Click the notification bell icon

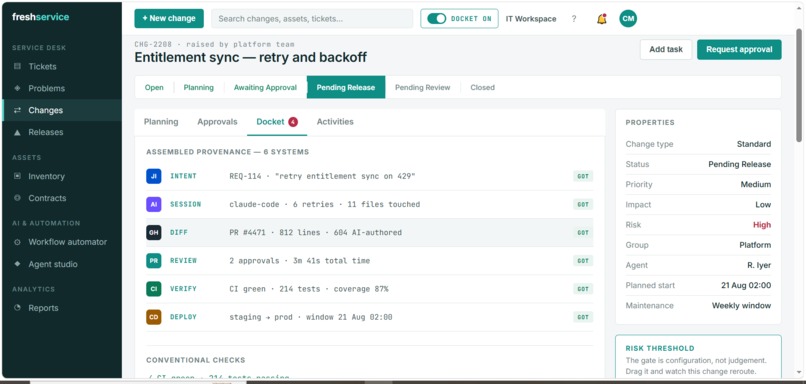pyautogui.click(x=601, y=19)
